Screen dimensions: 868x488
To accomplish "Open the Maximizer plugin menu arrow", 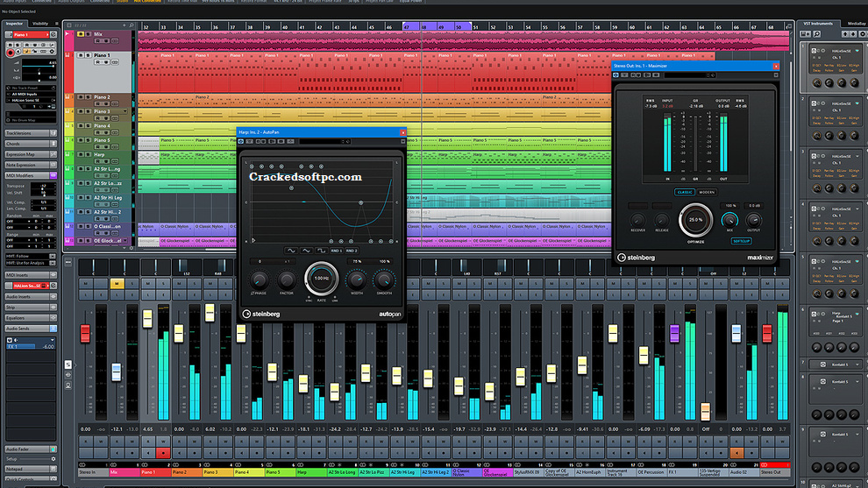I will (776, 75).
